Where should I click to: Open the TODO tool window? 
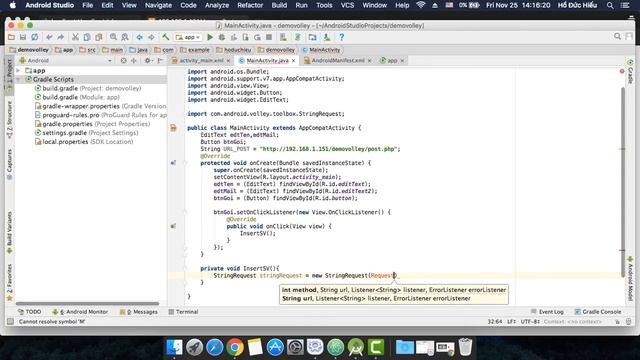[x=29, y=311]
